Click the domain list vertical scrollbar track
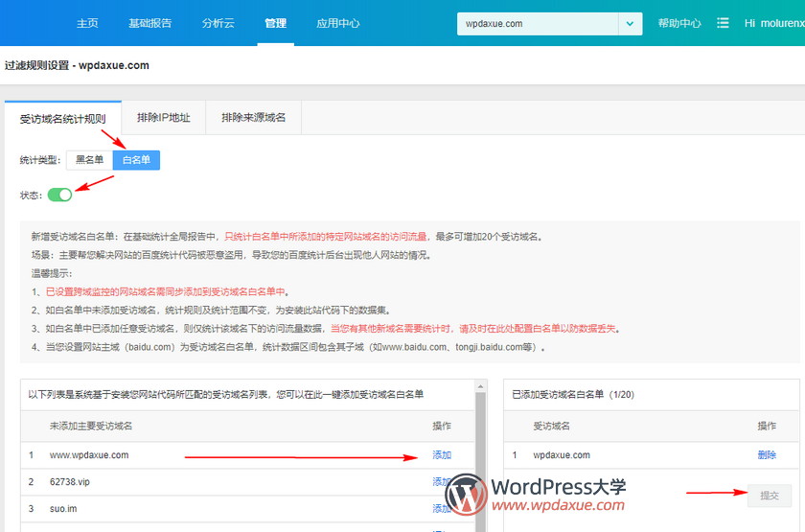This screenshot has width=805, height=532. click(480, 462)
